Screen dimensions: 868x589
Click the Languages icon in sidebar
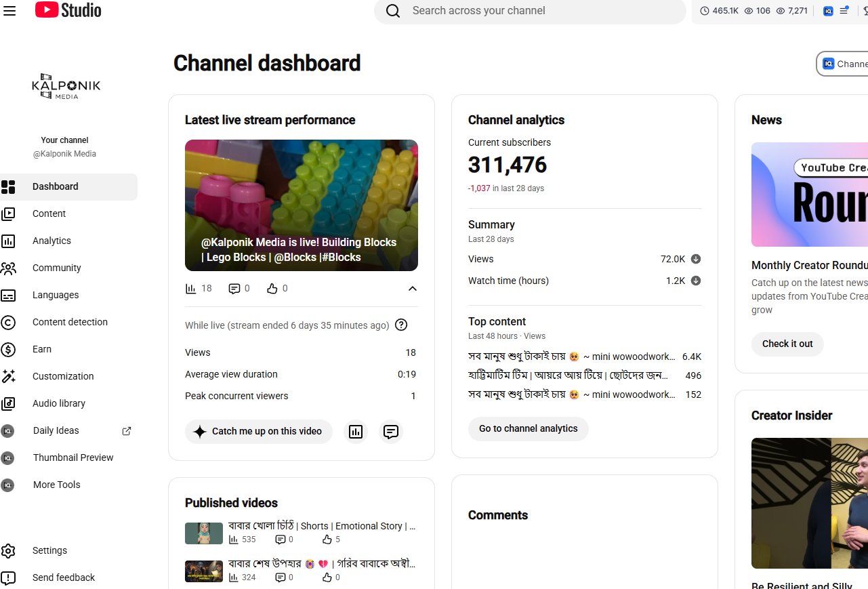pyautogui.click(x=8, y=296)
